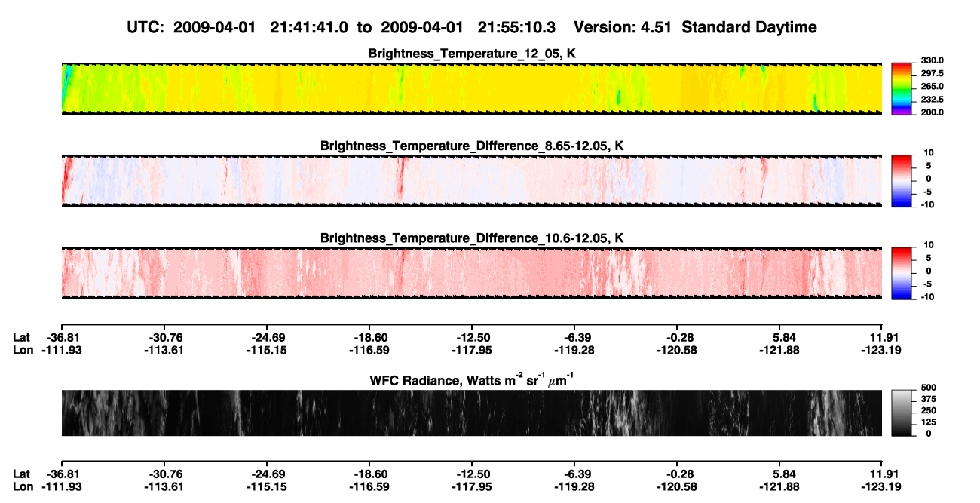This screenshot has width=980, height=503.
Task: Click latitude -18.60 on the upper axis
Action: [x=369, y=338]
